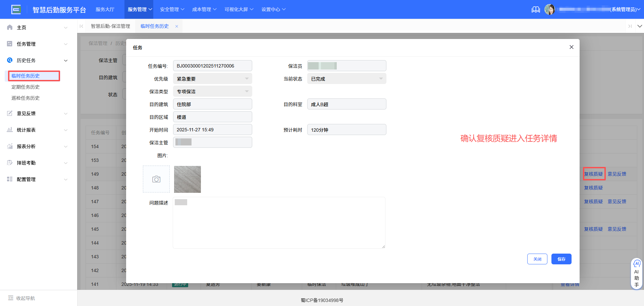
Task: Expand the 统计报表 sidebar menu
Action: [37, 130]
